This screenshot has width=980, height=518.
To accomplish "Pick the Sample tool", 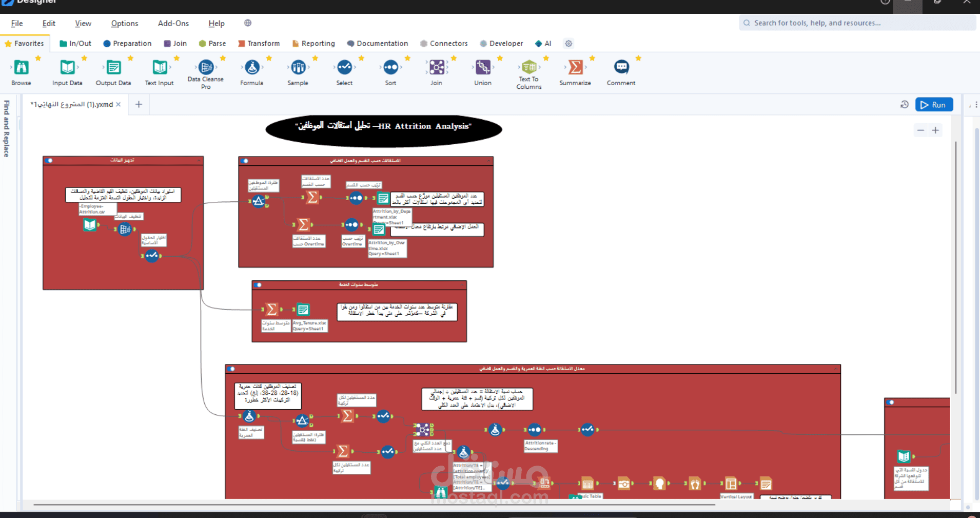I will tap(298, 67).
